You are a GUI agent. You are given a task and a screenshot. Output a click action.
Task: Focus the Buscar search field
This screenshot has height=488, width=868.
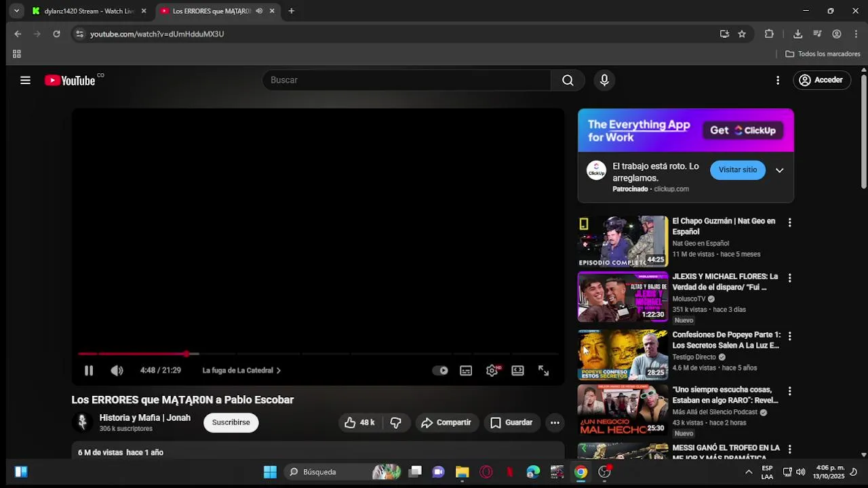coord(407,80)
